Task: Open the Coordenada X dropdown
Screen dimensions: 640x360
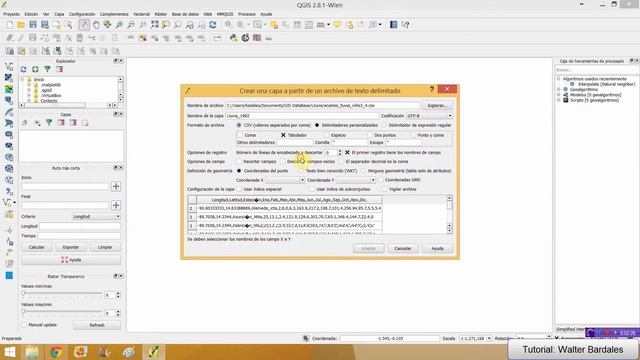Action: click(285, 180)
